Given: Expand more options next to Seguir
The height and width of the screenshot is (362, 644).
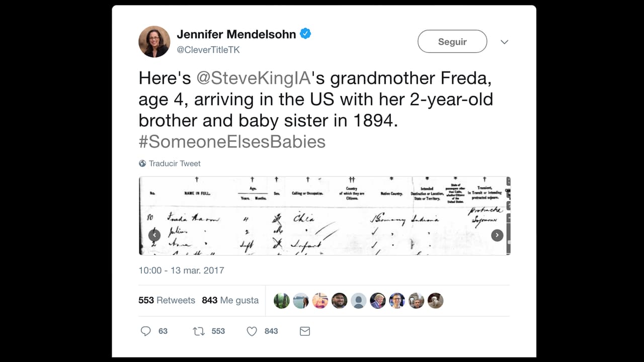Looking at the screenshot, I should [x=504, y=42].
